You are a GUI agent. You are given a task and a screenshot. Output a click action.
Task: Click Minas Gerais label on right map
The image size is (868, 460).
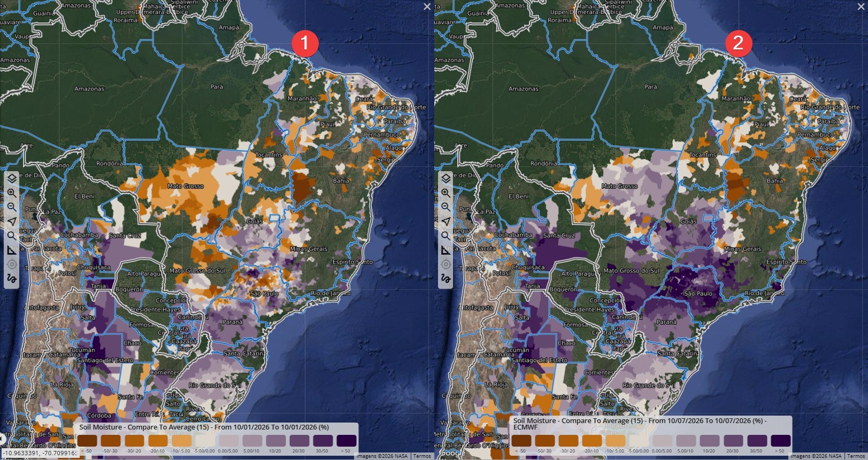click(743, 249)
